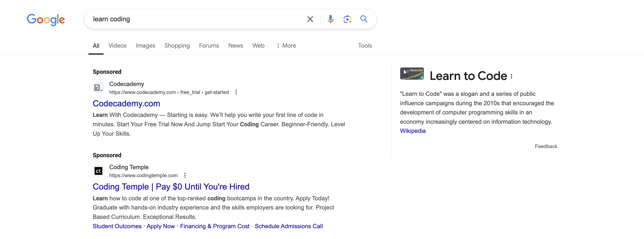644x239 pixels.
Task: Click the codecademy.com free_trial URL text
Action: [x=169, y=92]
